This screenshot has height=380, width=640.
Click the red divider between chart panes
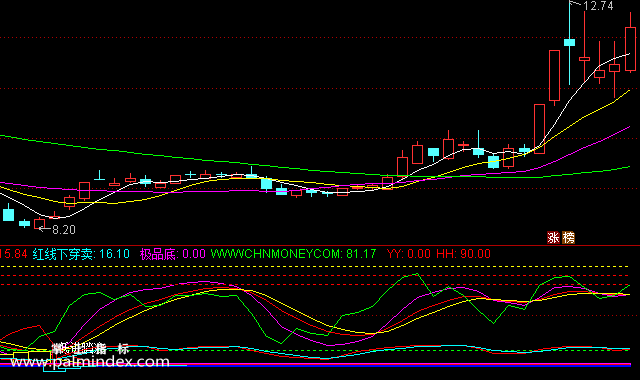(x=320, y=246)
